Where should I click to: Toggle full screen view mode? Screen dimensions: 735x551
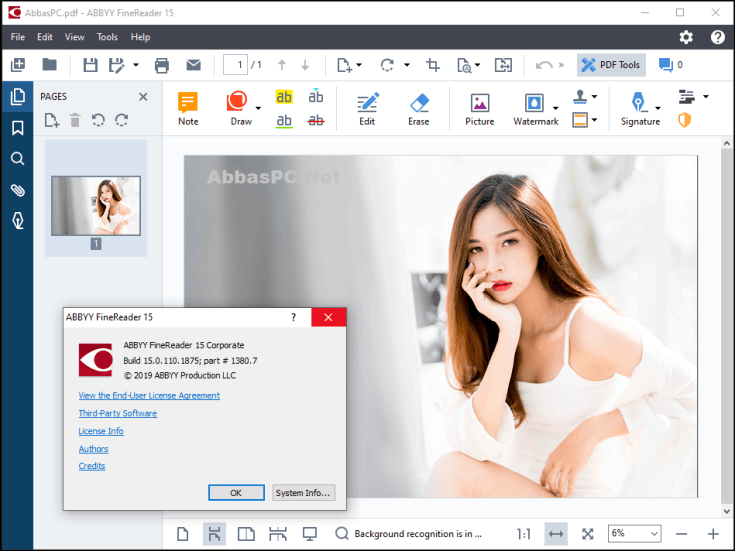309,534
